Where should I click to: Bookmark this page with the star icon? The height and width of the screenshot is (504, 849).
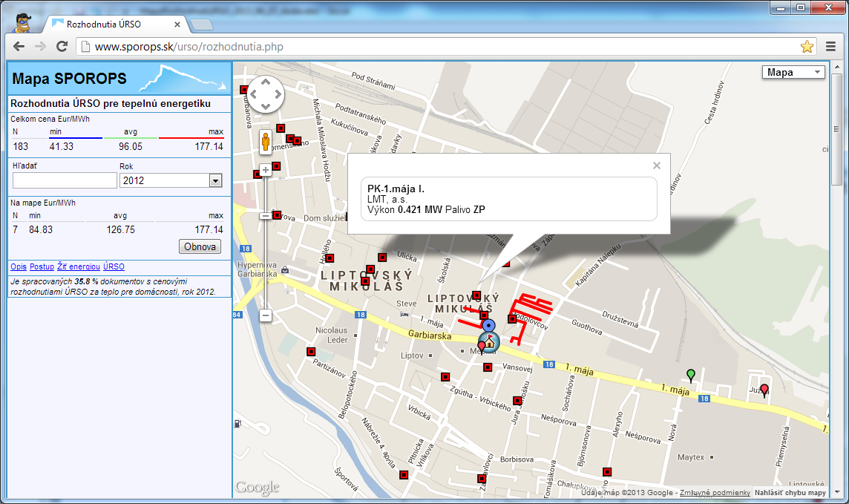[807, 47]
